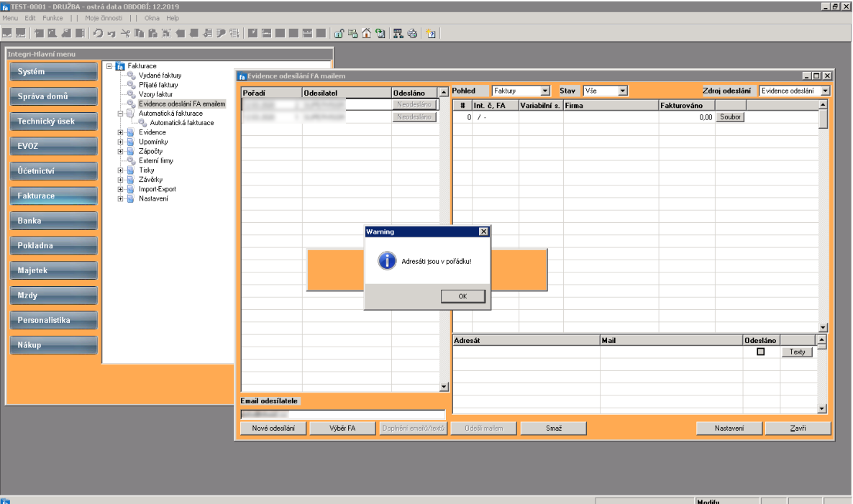Viewport: 853px width, 504px height.
Task: Click the Fakturace root icon in the tree
Action: pyautogui.click(x=120, y=66)
